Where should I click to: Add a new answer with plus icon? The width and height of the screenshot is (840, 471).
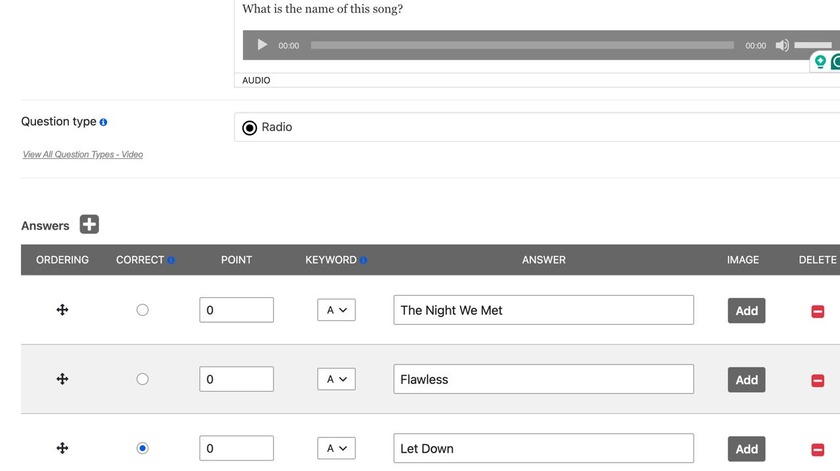pos(89,225)
